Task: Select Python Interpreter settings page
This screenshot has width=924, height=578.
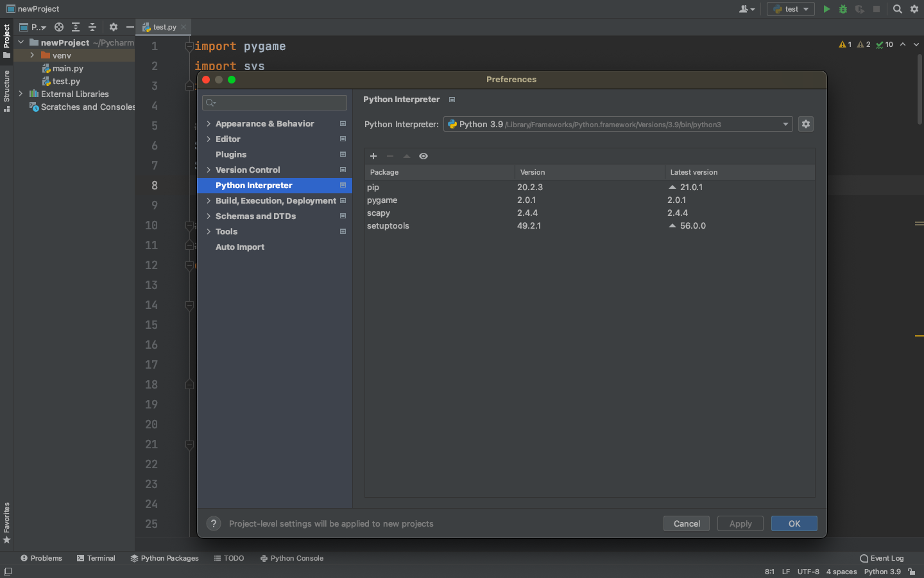Action: 275,185
